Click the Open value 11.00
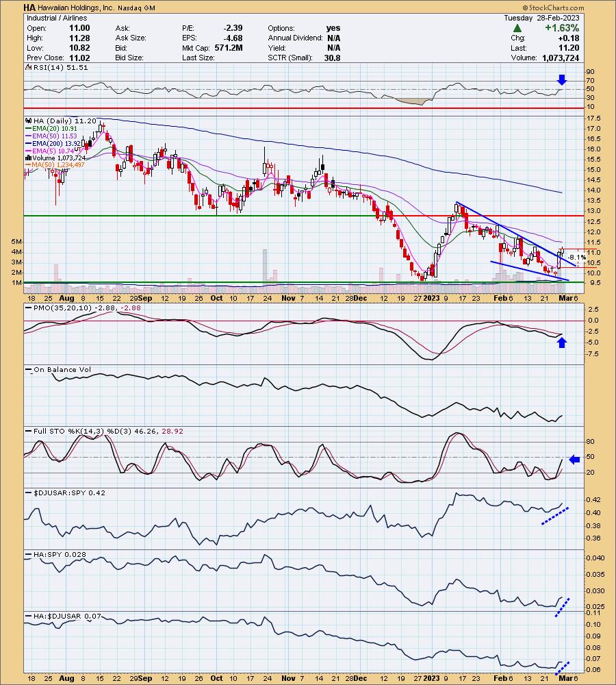 pos(79,28)
